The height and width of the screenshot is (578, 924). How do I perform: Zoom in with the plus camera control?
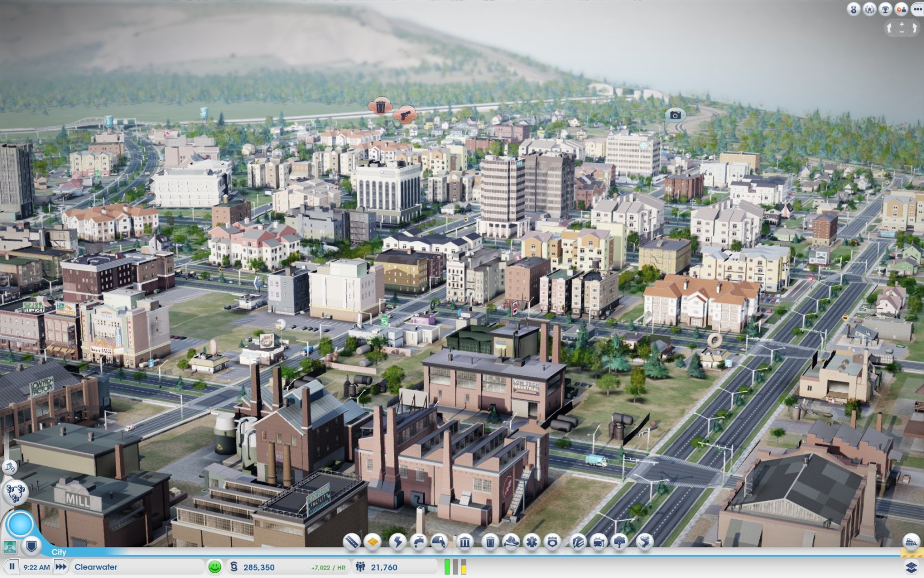(x=902, y=24)
